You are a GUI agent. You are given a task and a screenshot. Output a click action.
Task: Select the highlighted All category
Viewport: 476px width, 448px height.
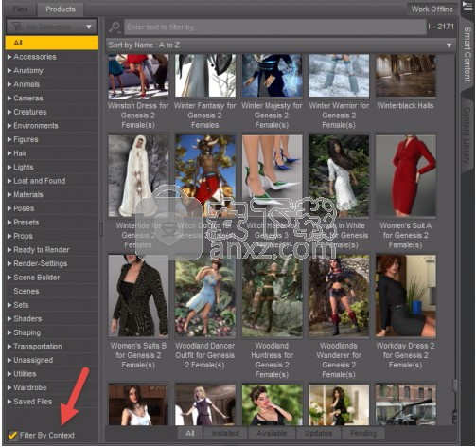[x=52, y=43]
